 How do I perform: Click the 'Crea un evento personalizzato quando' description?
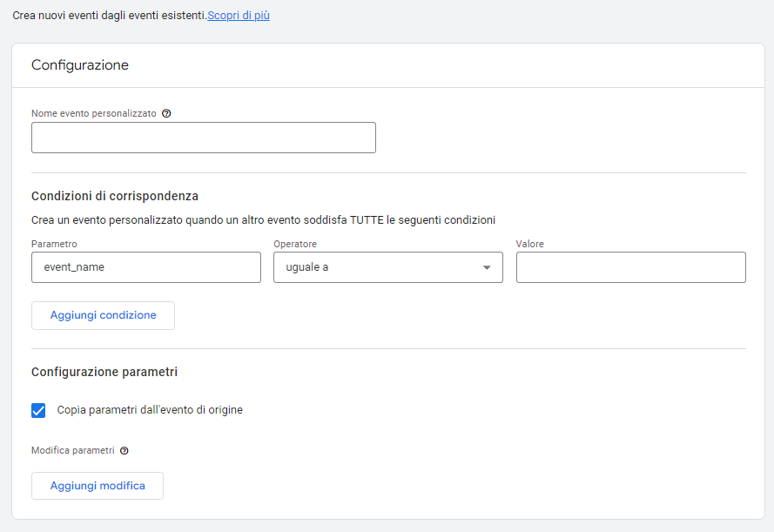pos(263,220)
